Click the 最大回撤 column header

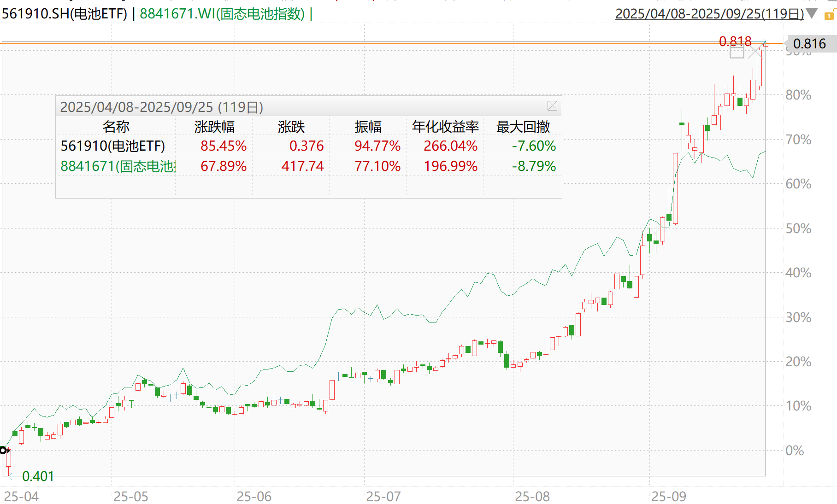(x=523, y=127)
